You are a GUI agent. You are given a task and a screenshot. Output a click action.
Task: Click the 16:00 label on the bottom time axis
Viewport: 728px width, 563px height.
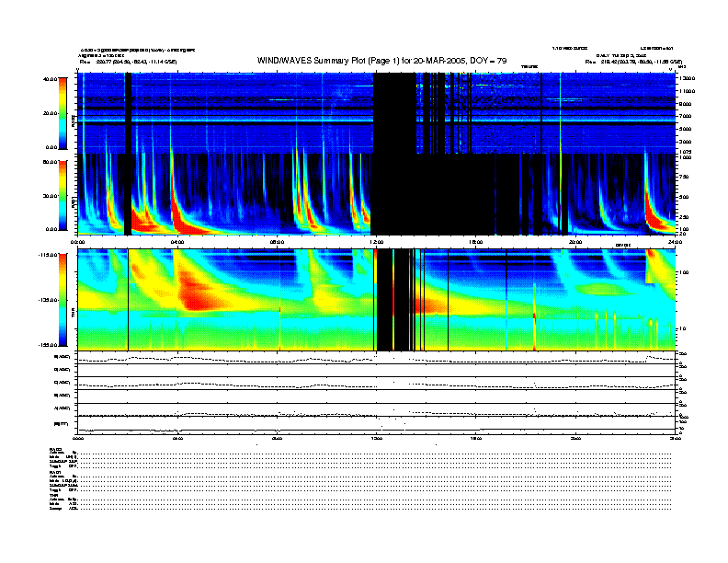click(476, 438)
